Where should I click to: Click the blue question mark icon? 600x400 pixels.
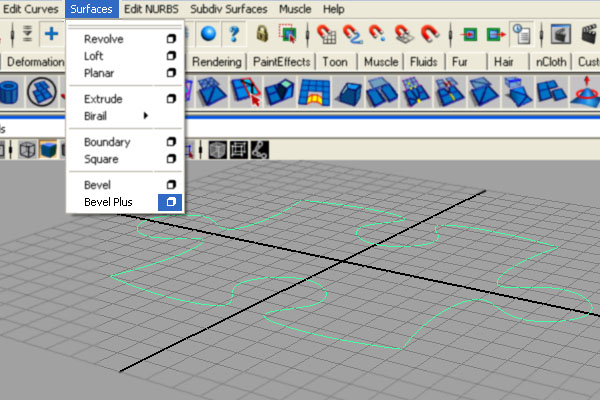coord(234,34)
